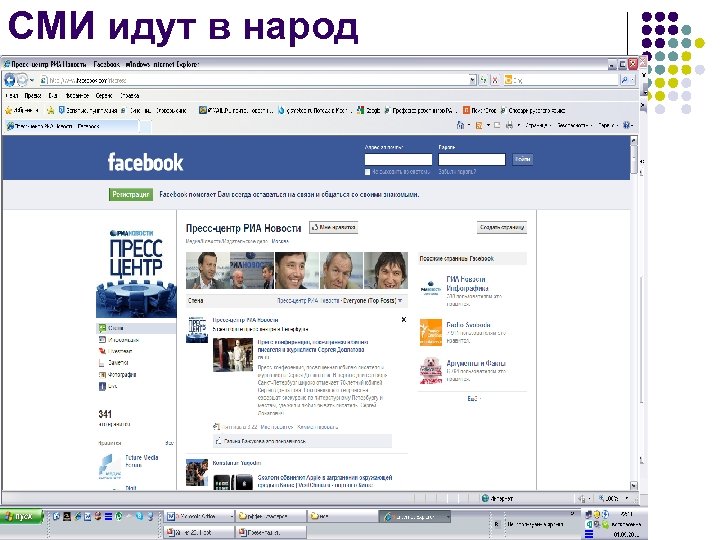Open the recent pages dropdown beside Forward
720x540 pixels.
pyautogui.click(x=32, y=80)
